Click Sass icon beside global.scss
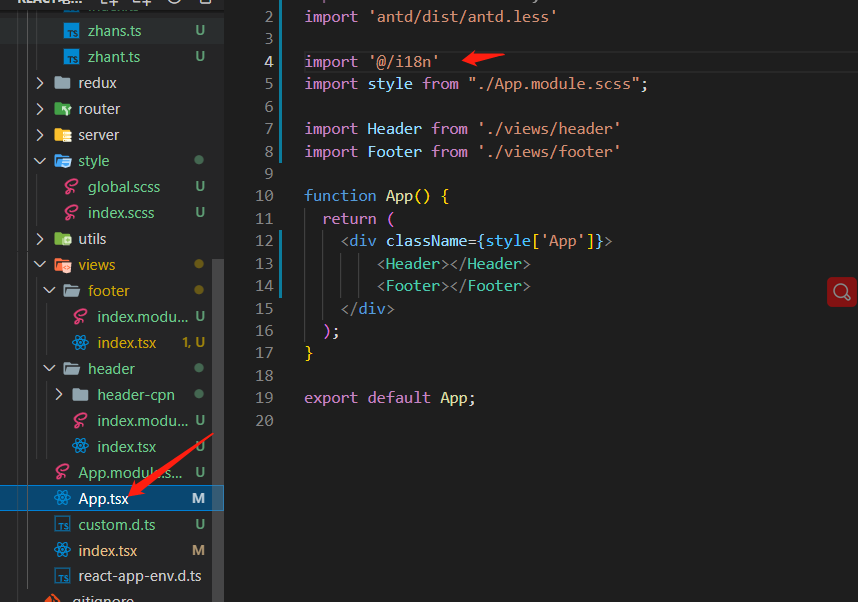The width and height of the screenshot is (858, 602). tap(71, 187)
